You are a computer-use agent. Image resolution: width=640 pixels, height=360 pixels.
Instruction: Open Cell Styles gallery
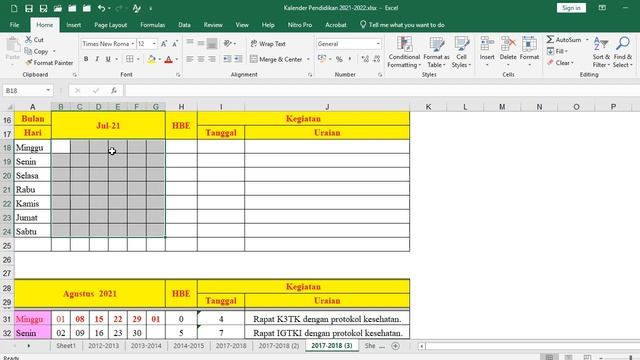tap(461, 52)
